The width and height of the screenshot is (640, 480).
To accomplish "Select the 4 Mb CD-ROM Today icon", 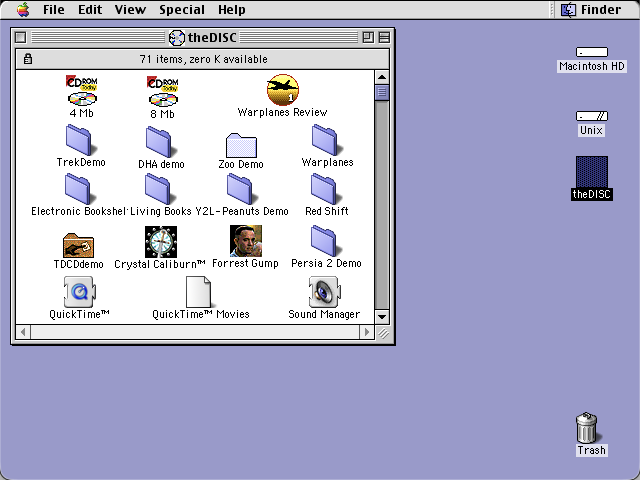I will click(82, 90).
